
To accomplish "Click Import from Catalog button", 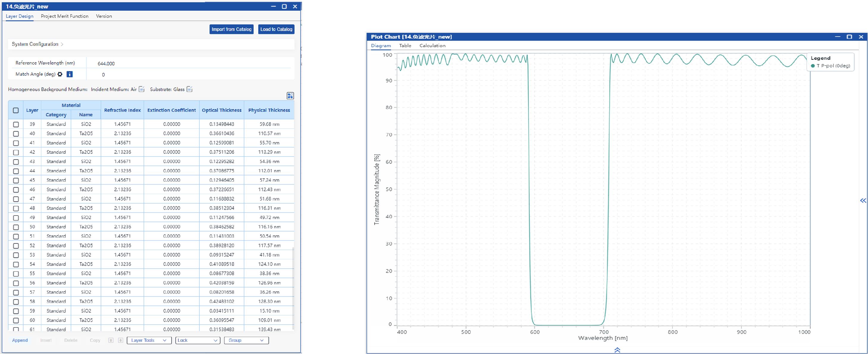I will click(231, 29).
